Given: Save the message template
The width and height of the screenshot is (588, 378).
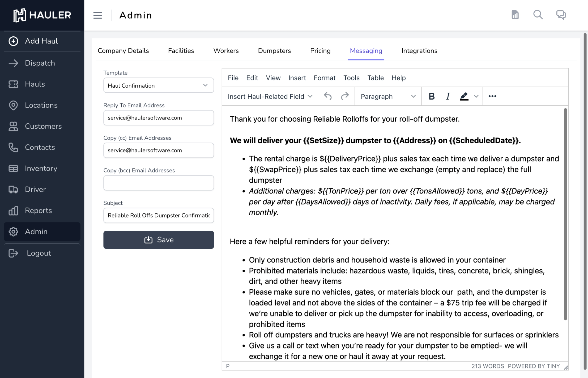Looking at the screenshot, I should tap(159, 240).
